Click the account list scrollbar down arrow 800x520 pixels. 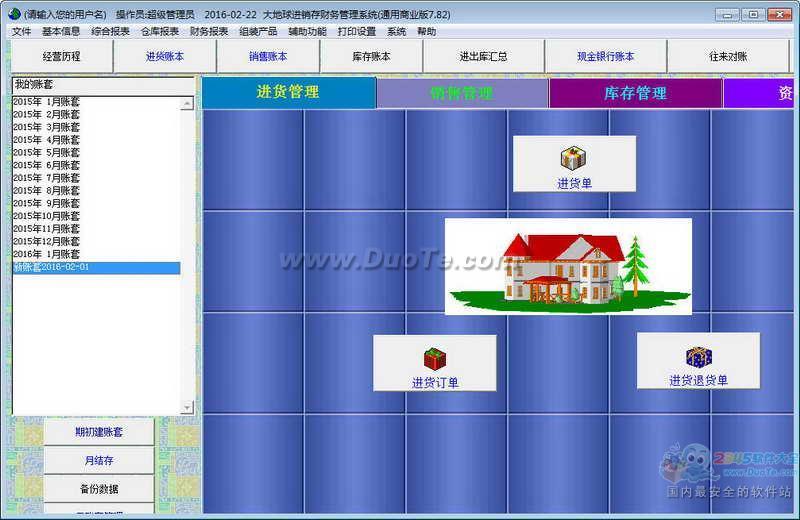click(x=186, y=408)
